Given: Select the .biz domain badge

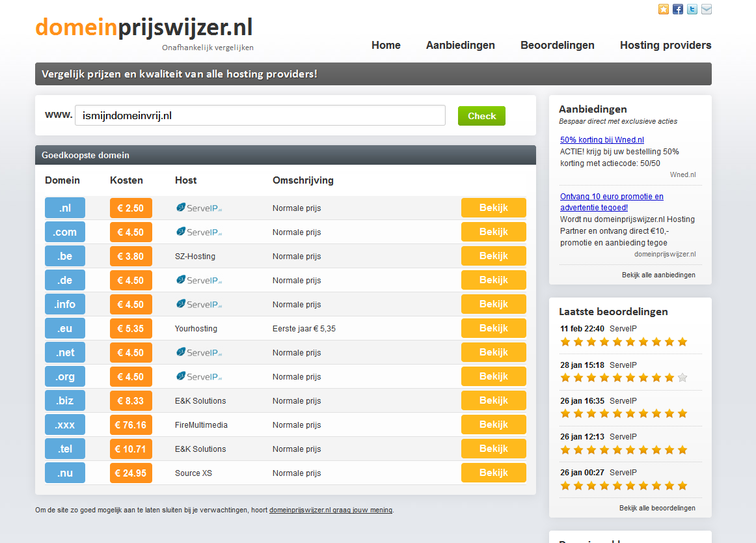Looking at the screenshot, I should point(65,401).
